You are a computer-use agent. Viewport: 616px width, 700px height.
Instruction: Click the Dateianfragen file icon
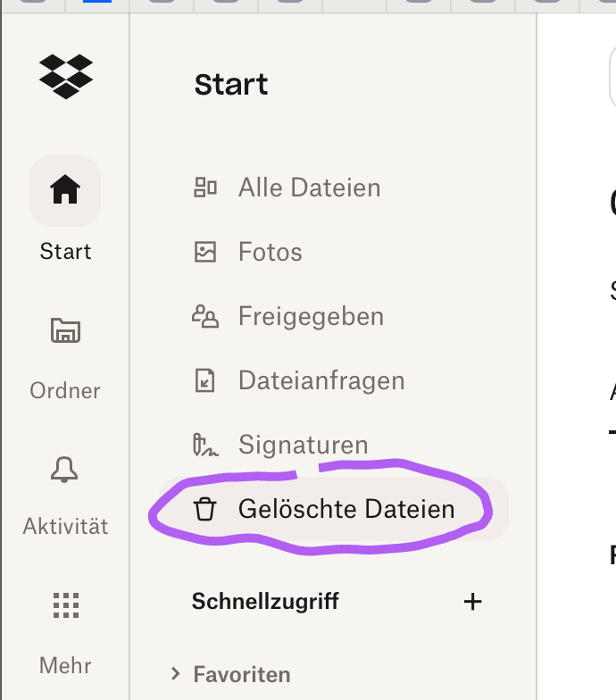click(x=205, y=380)
